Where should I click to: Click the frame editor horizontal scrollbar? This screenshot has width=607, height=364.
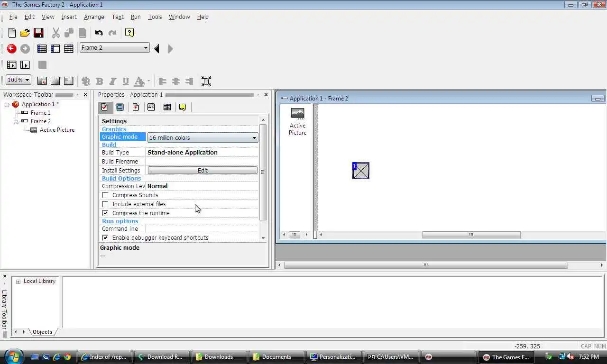click(x=471, y=235)
